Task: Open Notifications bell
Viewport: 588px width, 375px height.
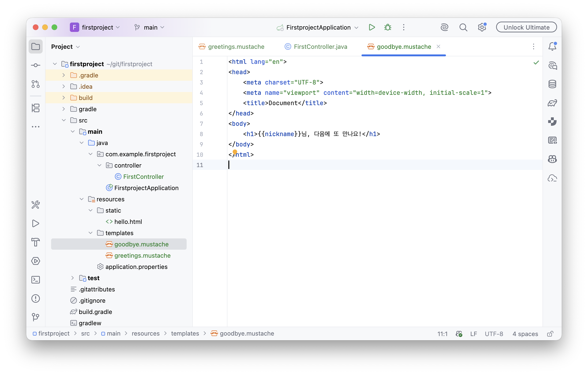Action: [x=552, y=46]
